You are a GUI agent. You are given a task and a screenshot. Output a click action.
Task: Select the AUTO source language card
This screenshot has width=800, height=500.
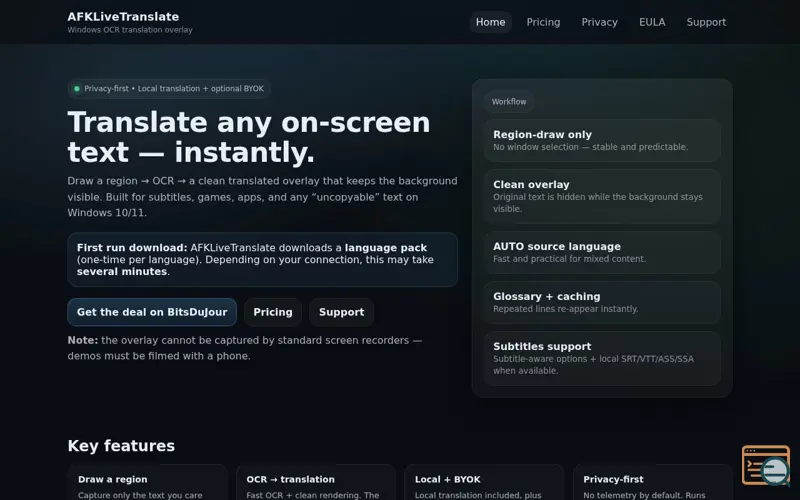602,252
